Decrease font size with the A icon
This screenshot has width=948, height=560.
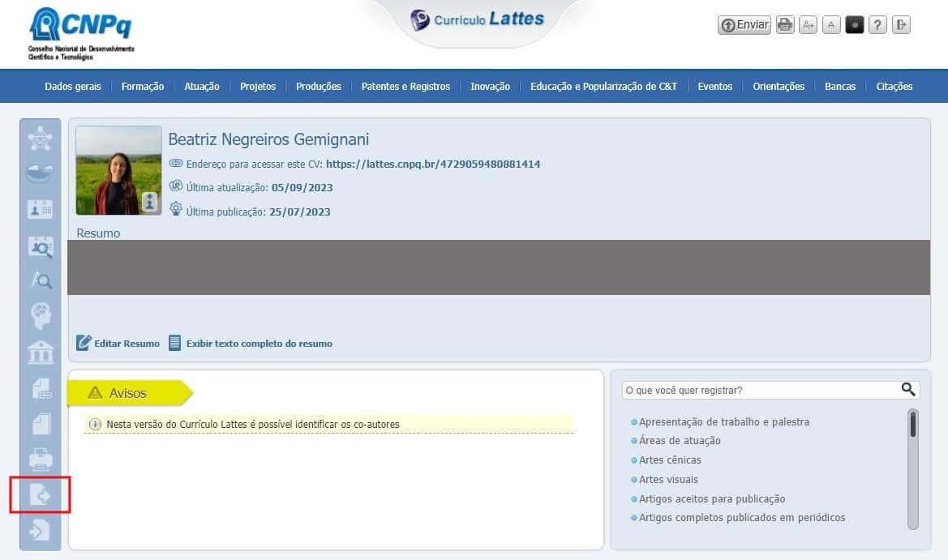click(x=831, y=24)
